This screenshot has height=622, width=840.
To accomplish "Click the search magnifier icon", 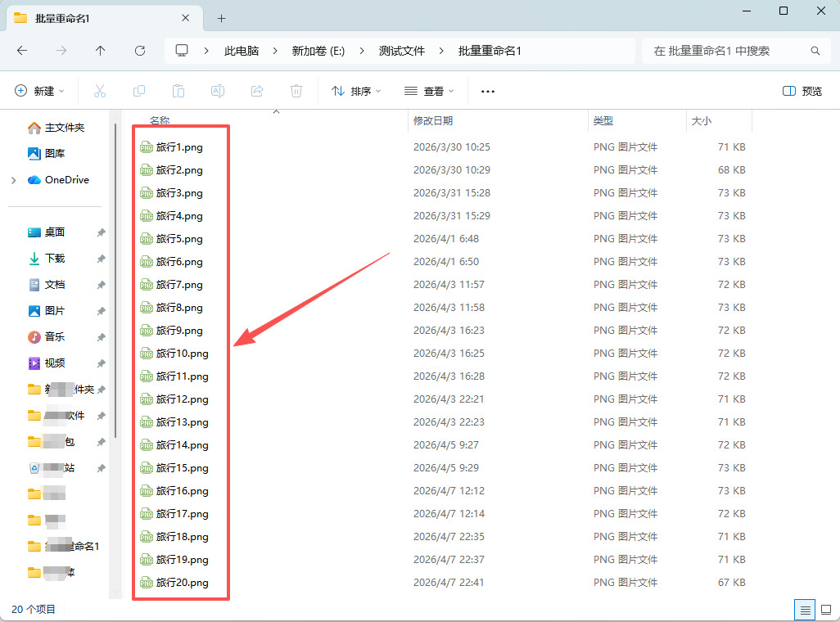I will coord(815,51).
